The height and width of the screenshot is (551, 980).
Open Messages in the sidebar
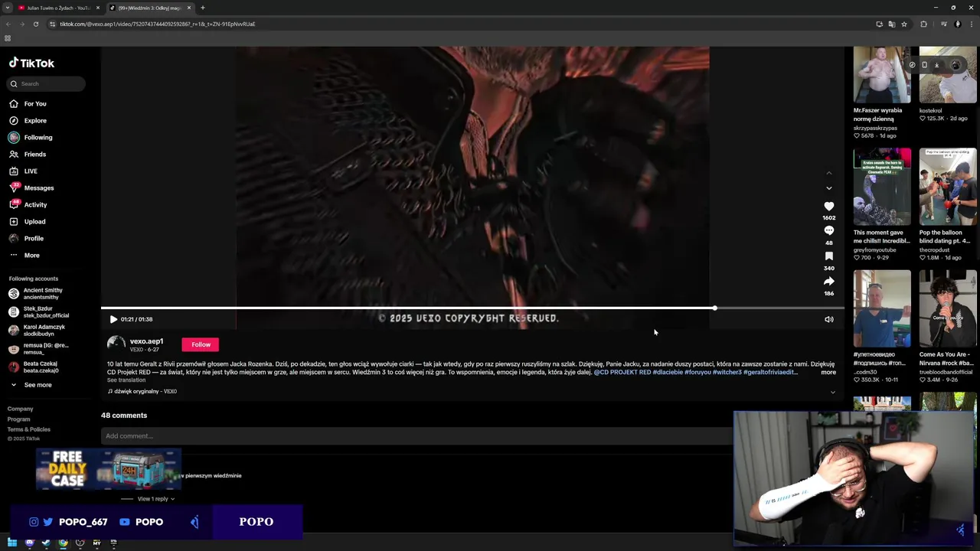[x=31, y=187]
